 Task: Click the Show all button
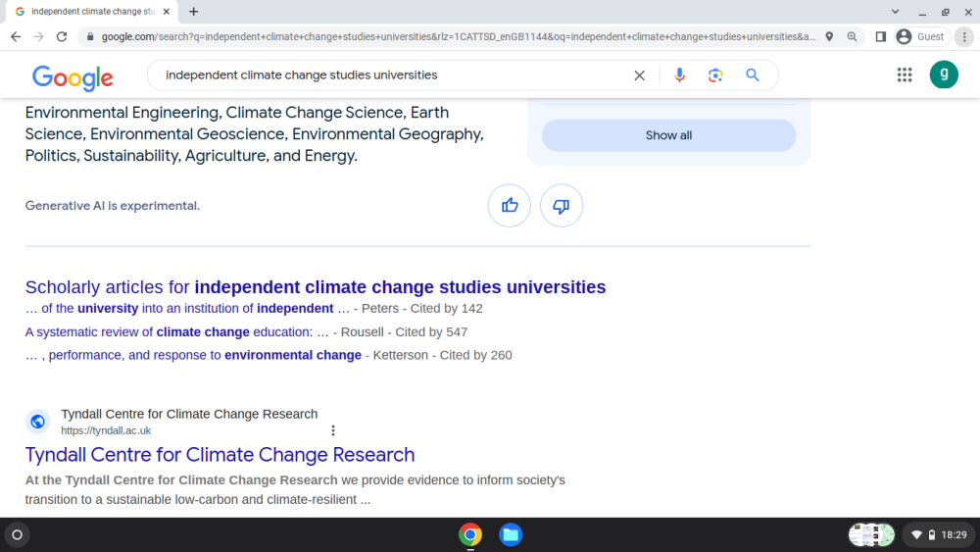tap(668, 135)
